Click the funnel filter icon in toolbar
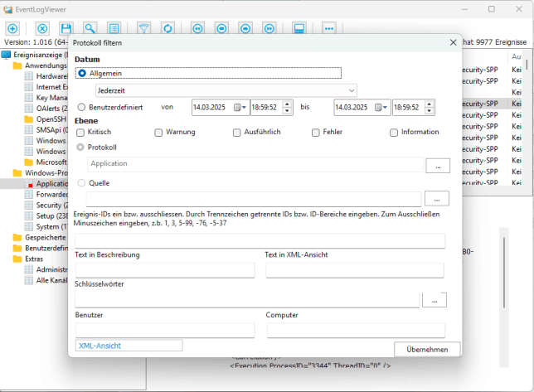Screen dimensions: 534x392 point(143,28)
